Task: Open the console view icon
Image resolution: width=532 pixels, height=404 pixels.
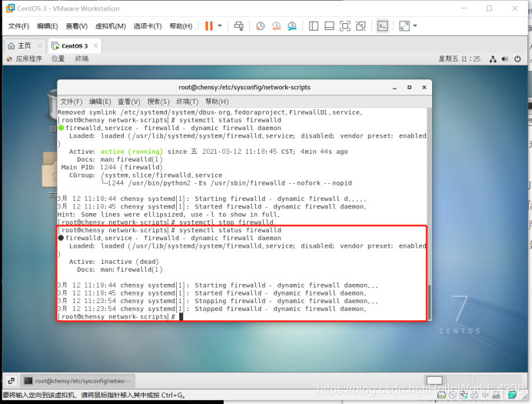Action: click(383, 26)
